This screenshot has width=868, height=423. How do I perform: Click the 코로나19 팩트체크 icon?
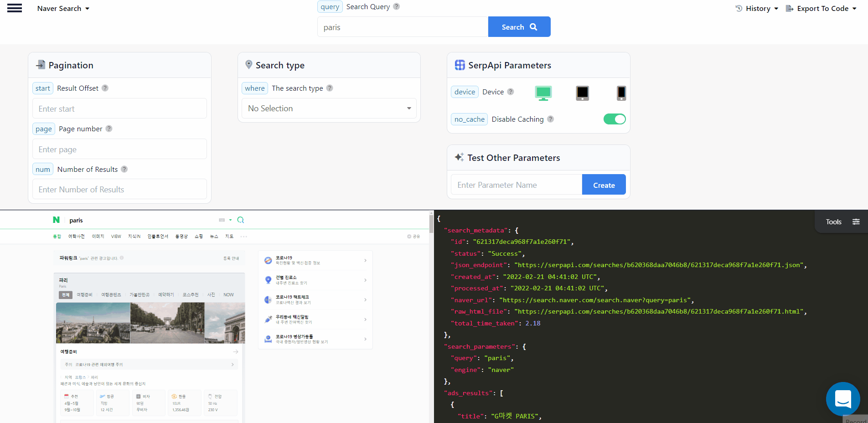pyautogui.click(x=268, y=299)
